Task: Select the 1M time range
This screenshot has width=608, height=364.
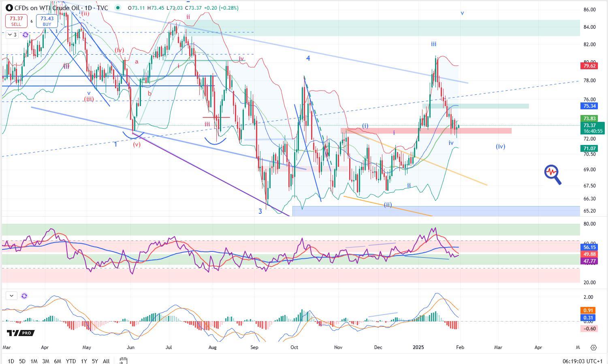Action: (34, 361)
